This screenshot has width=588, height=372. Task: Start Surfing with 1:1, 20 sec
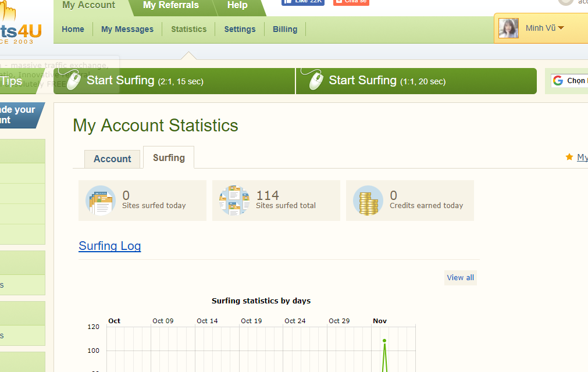click(x=416, y=81)
